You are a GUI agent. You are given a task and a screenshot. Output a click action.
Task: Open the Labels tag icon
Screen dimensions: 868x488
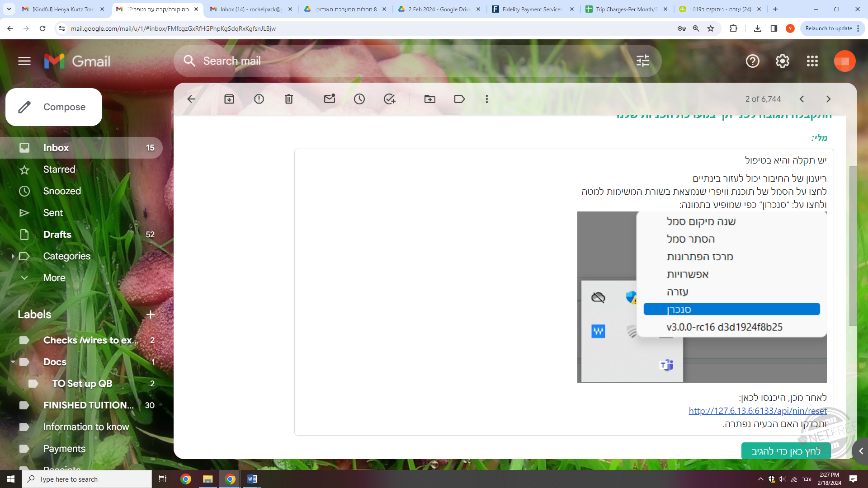[460, 99]
